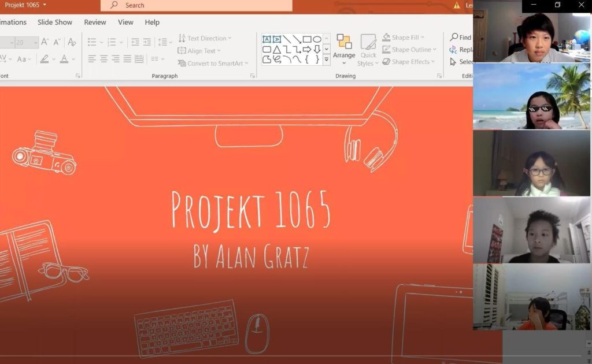Open the Animations tab
592x364 pixels.
(13, 23)
